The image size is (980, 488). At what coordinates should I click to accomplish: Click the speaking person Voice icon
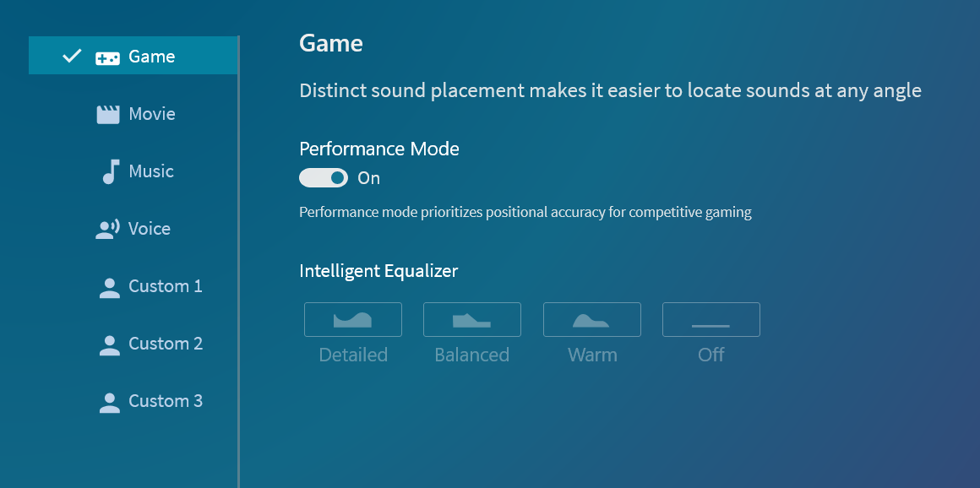point(107,230)
